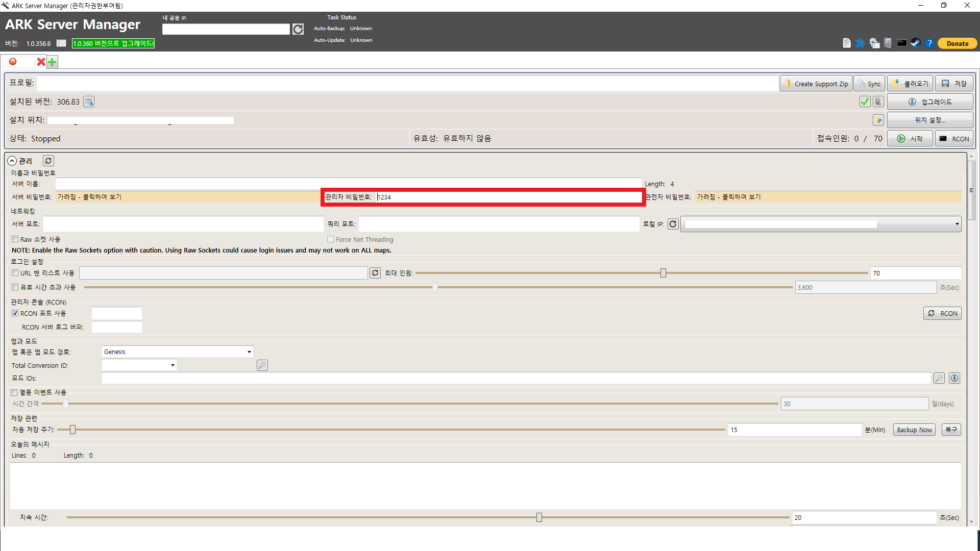Viewport: 980px width, 551px height.
Task: Refresh the public IP address
Action: click(x=298, y=30)
